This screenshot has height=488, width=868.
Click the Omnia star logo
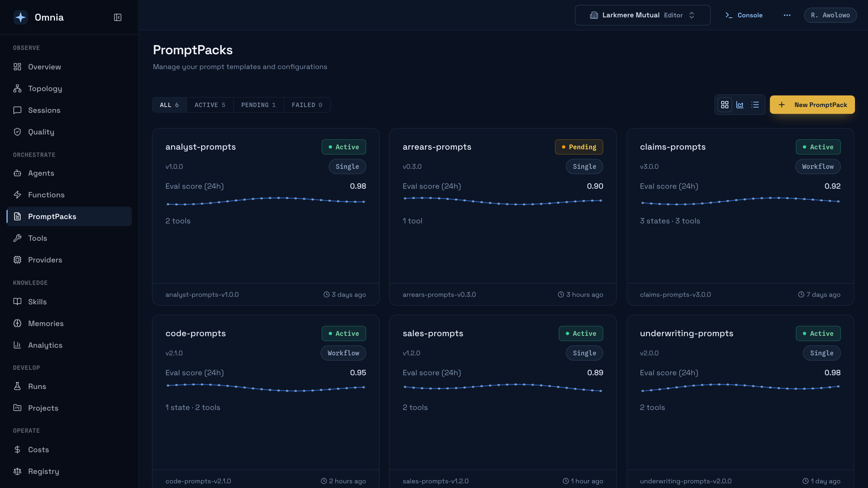pos(21,17)
